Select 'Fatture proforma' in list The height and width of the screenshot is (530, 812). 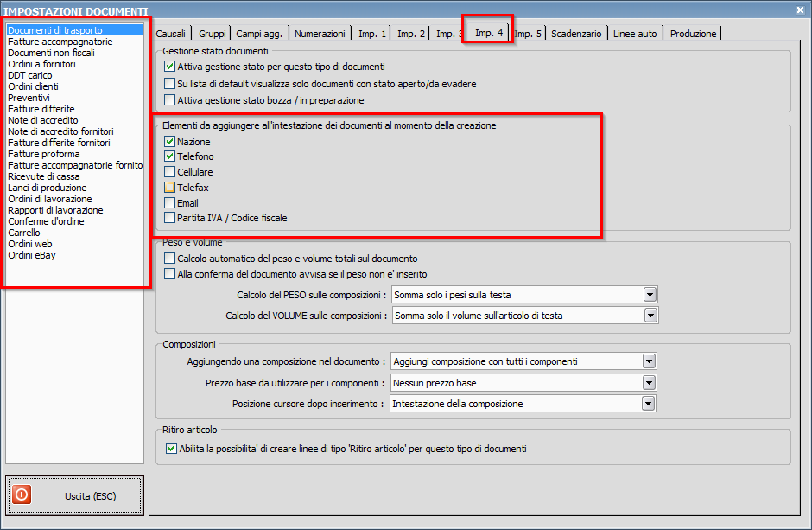tap(74, 154)
